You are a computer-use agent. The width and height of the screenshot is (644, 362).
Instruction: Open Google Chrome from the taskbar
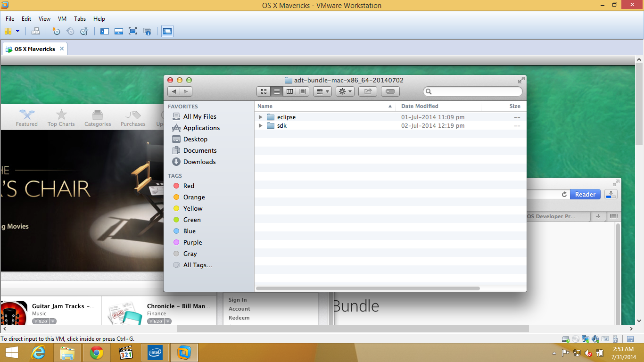coord(97,352)
